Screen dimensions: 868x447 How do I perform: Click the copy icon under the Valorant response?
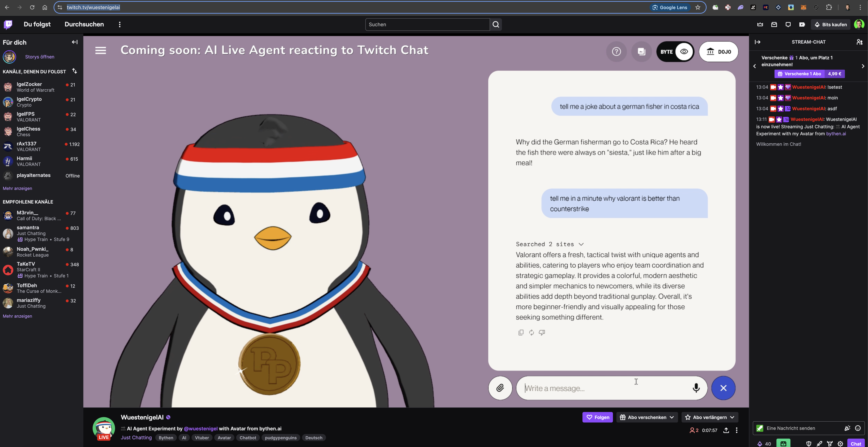click(x=521, y=333)
